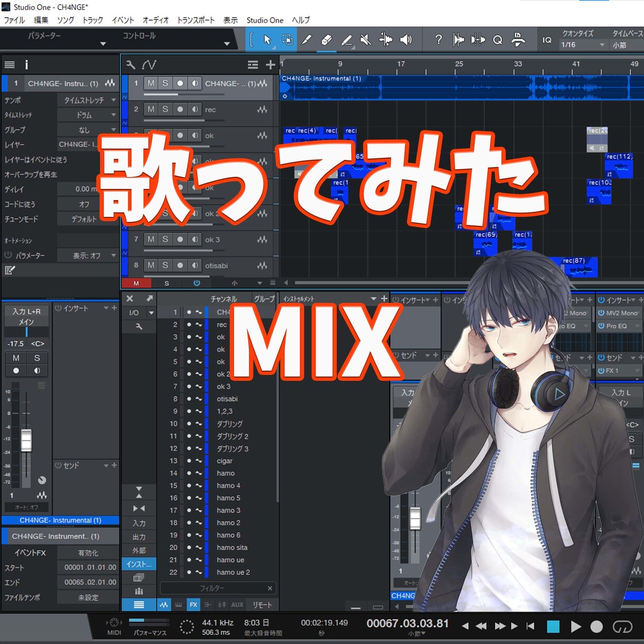Click the 外部 button in console sidebar

[139, 551]
